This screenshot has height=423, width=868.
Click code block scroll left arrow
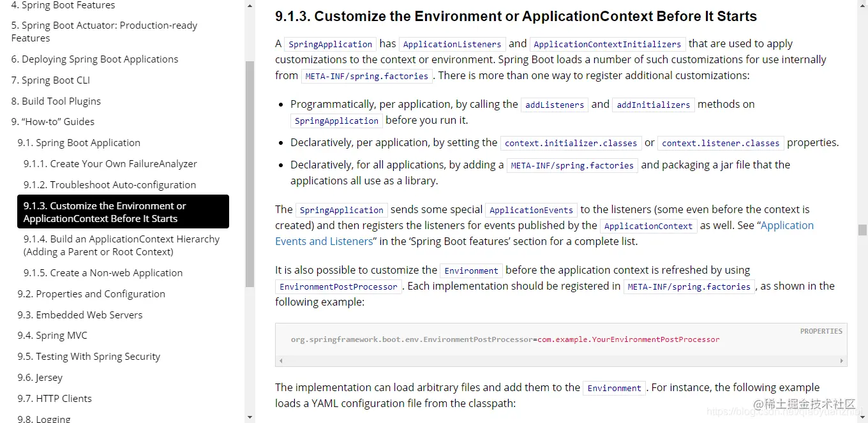[280, 361]
